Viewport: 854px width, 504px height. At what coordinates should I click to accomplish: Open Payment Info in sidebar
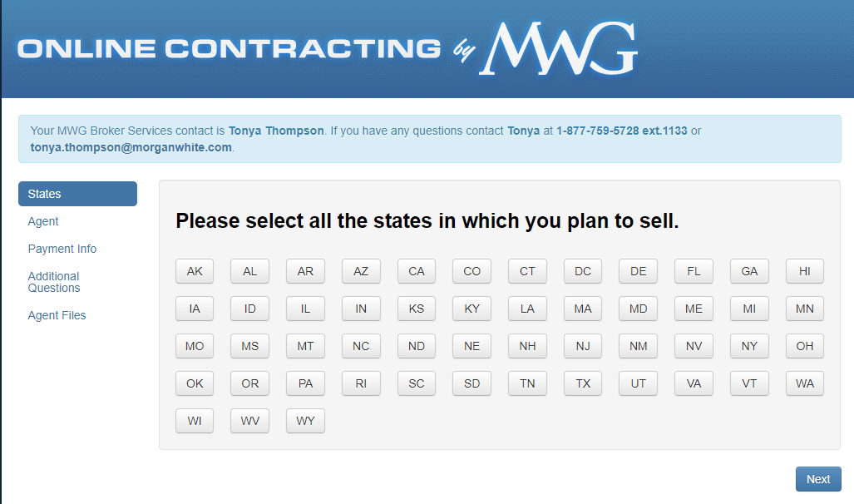coord(62,249)
